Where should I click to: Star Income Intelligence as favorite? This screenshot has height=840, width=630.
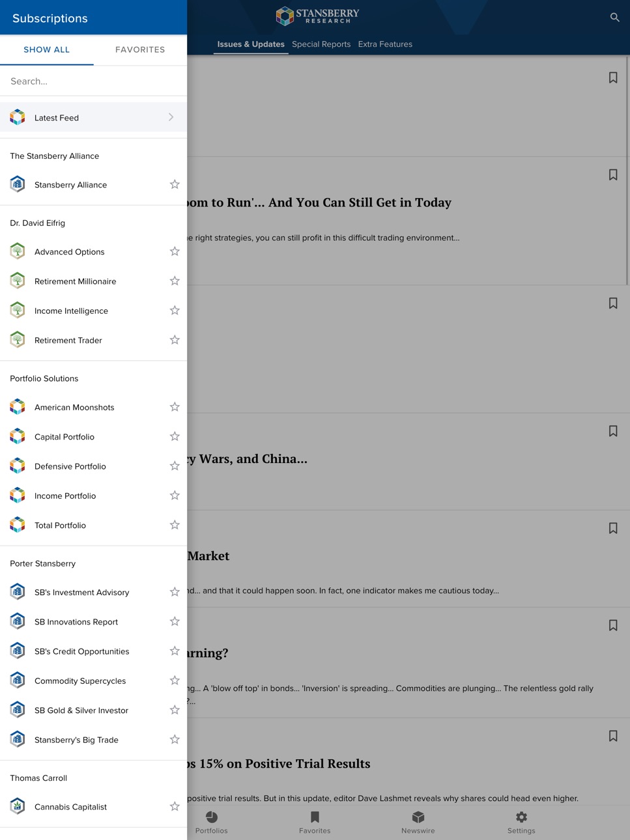(175, 311)
